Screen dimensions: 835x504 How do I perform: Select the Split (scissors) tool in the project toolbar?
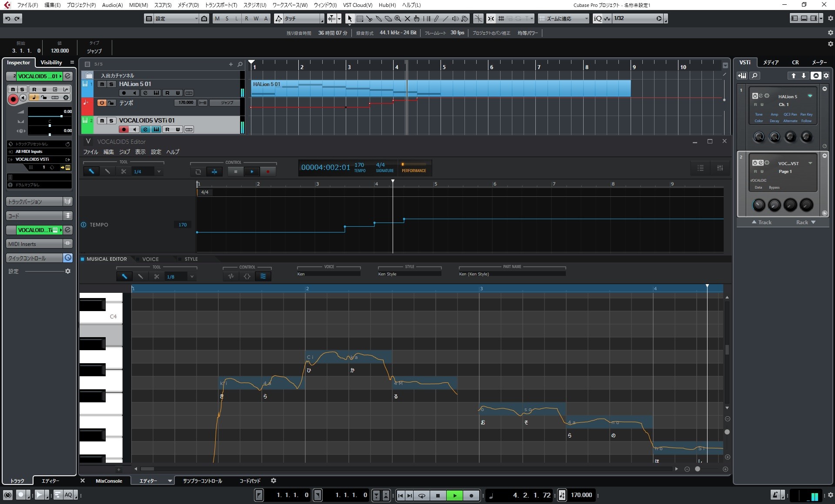coord(370,19)
